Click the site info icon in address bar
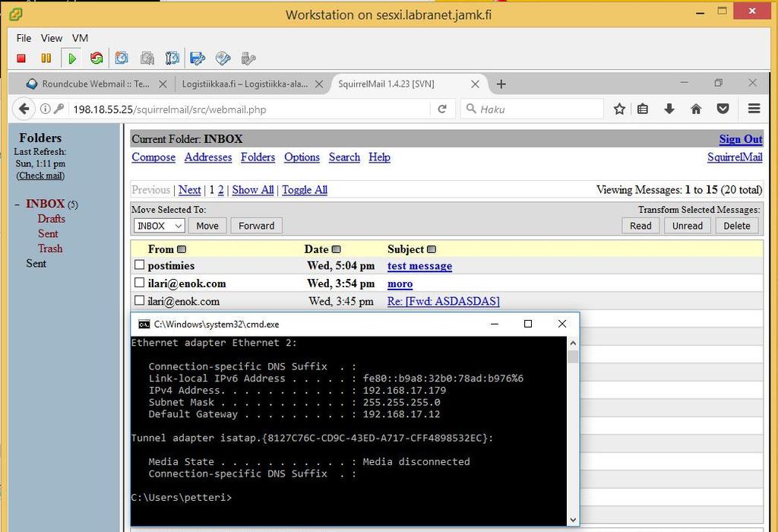Screen dimensions: 778x532 [x=45, y=109]
